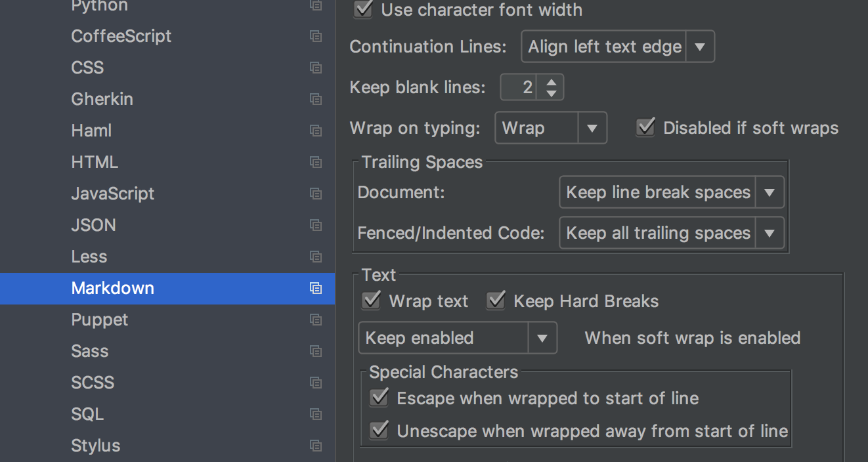Uncheck Use character font width
This screenshot has height=462, width=868.
pyautogui.click(x=362, y=10)
